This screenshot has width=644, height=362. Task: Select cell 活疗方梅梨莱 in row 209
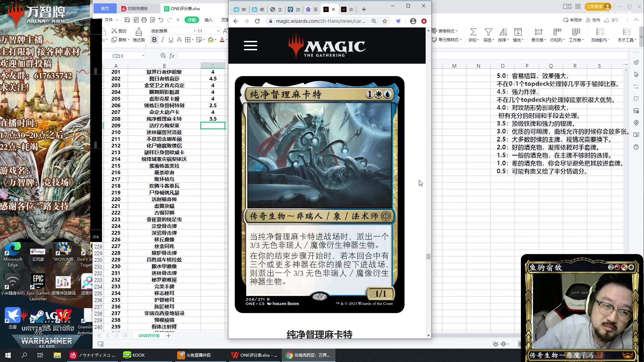click(x=164, y=126)
